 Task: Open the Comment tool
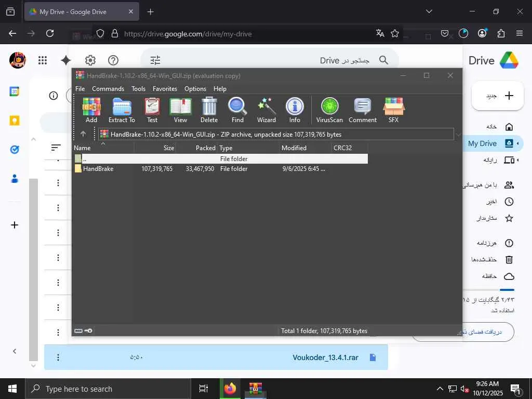point(363,110)
